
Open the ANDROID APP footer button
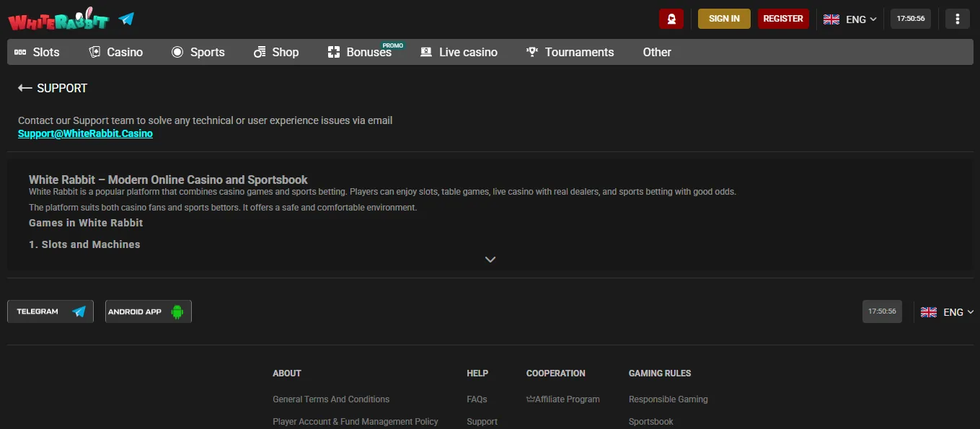149,311
